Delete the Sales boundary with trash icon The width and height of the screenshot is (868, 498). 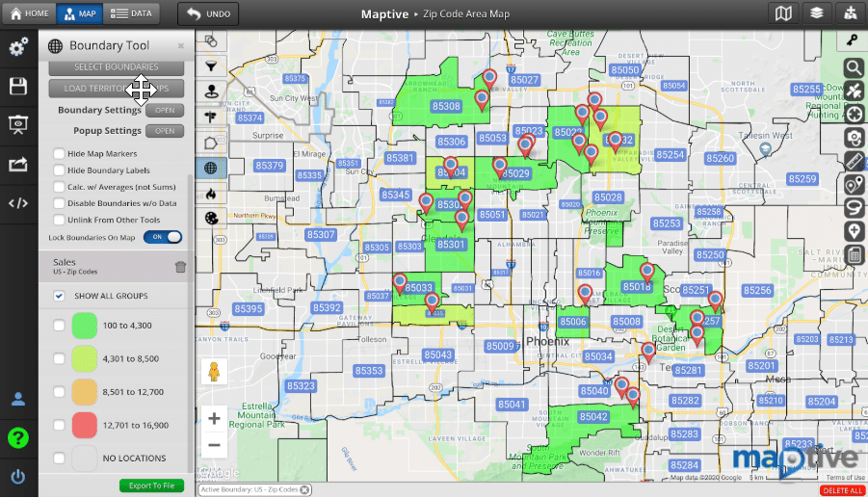[x=180, y=267]
